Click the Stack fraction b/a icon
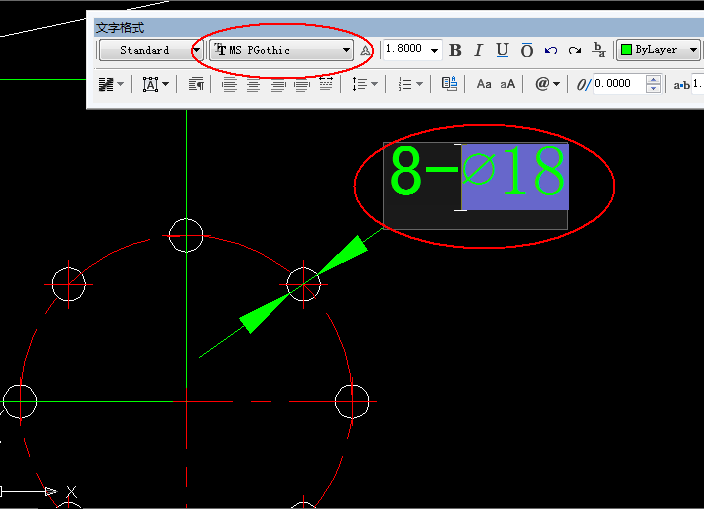Image resolution: width=704 pixels, height=509 pixels. (x=599, y=50)
